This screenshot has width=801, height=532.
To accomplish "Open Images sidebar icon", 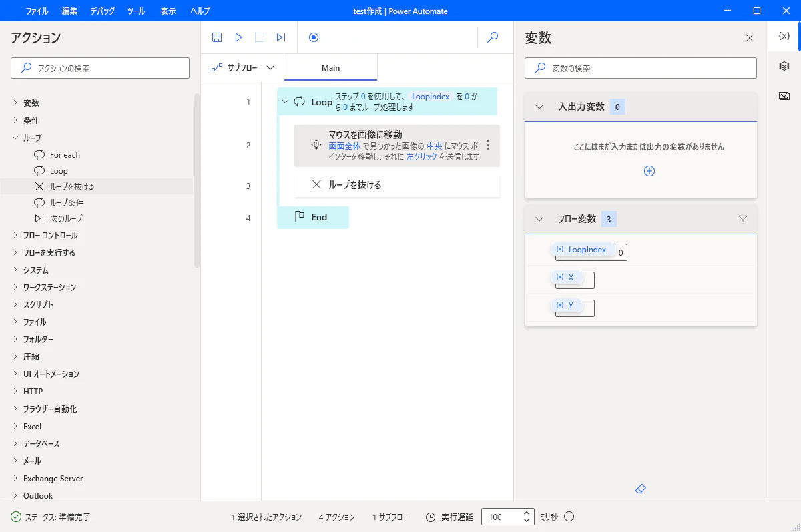I will coord(784,96).
